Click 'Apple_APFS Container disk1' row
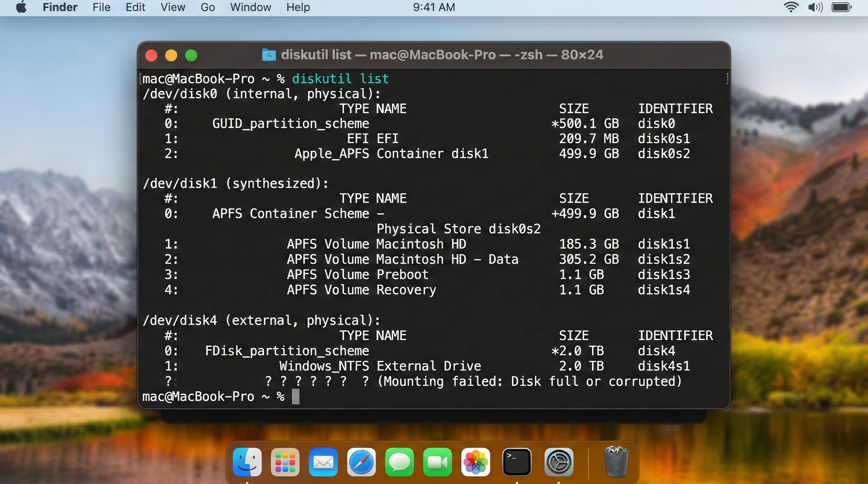 pyautogui.click(x=427, y=154)
